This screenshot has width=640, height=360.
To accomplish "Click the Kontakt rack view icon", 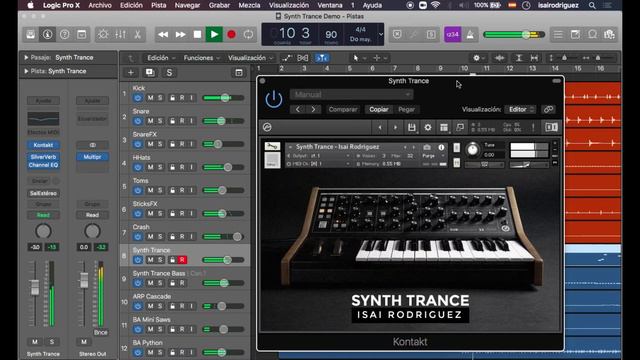I will point(444,127).
